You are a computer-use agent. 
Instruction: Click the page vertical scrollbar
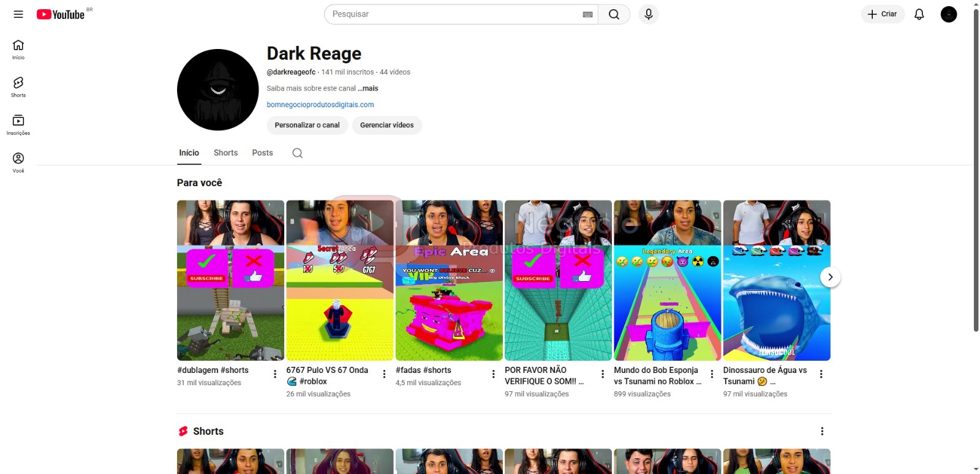point(976,171)
